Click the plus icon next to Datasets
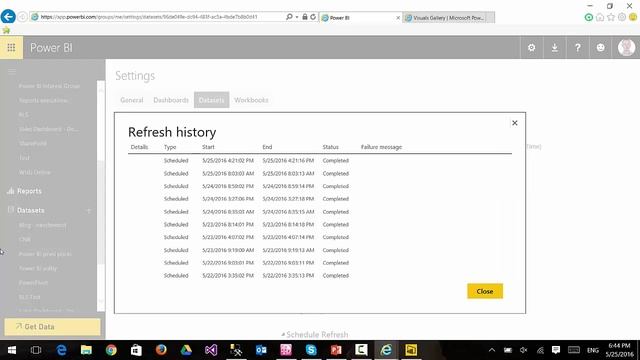This screenshot has width=640, height=360. point(89,211)
